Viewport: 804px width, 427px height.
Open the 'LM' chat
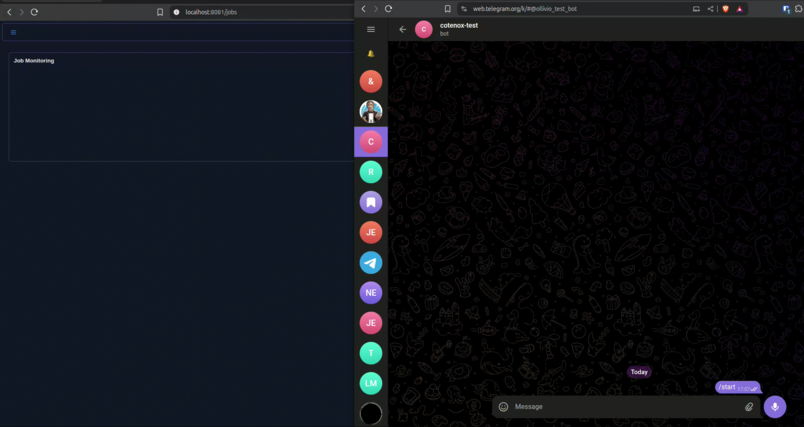[x=371, y=383]
